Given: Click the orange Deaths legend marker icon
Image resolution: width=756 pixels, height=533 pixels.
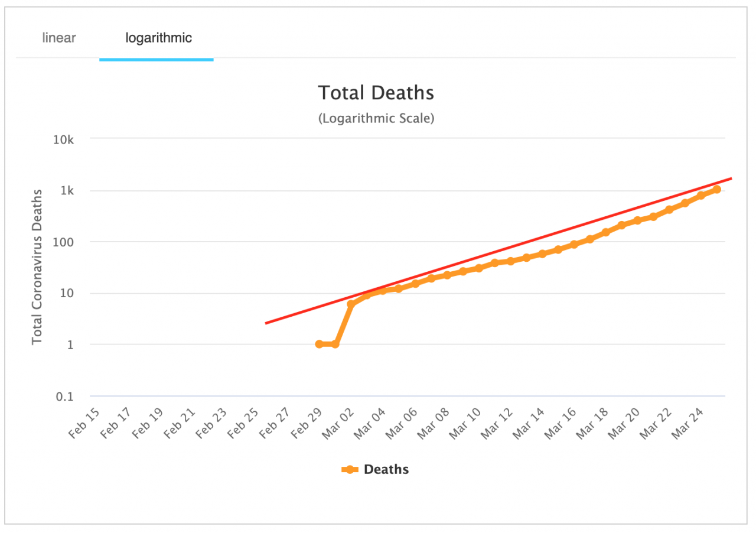Looking at the screenshot, I should (350, 470).
